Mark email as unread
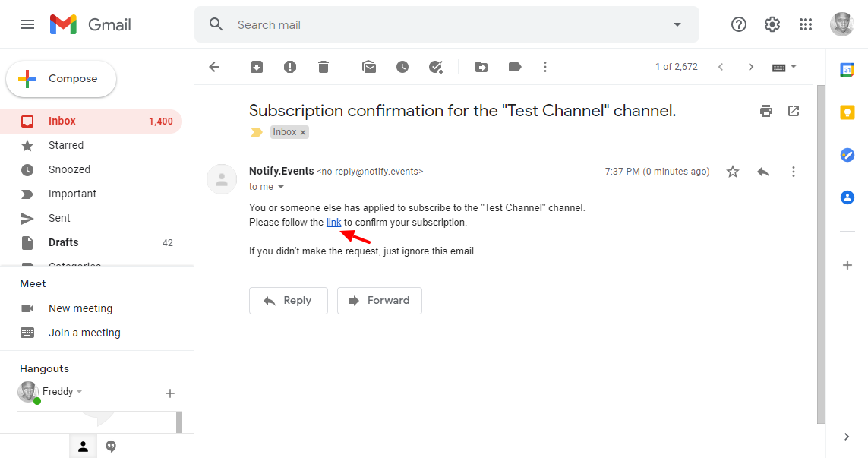 [368, 67]
